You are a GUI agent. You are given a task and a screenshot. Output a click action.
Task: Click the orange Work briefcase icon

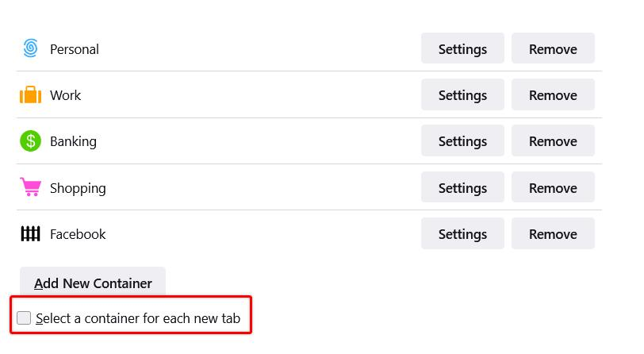pos(30,95)
